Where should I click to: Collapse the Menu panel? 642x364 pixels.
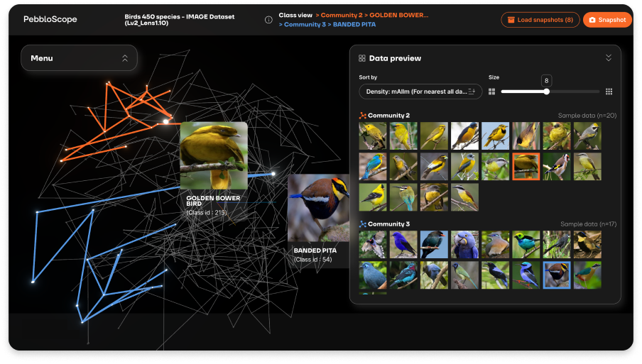pos(125,58)
